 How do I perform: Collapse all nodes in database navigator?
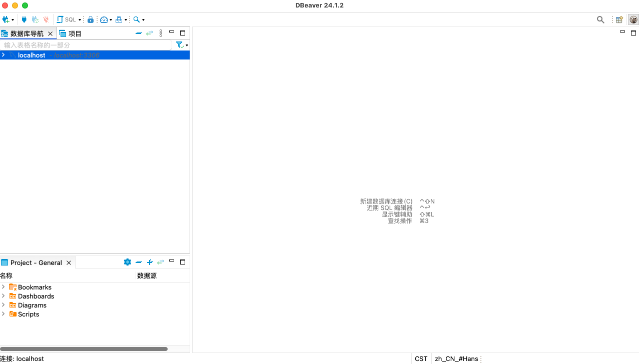(x=139, y=33)
